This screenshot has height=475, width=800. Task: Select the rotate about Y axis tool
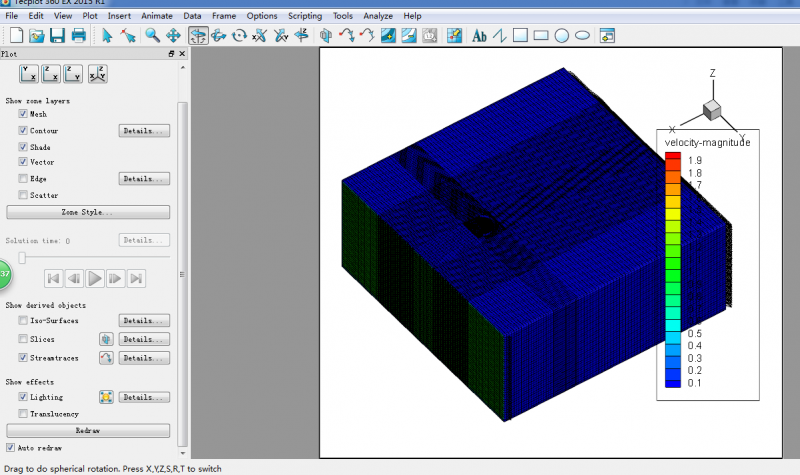pyautogui.click(x=281, y=36)
